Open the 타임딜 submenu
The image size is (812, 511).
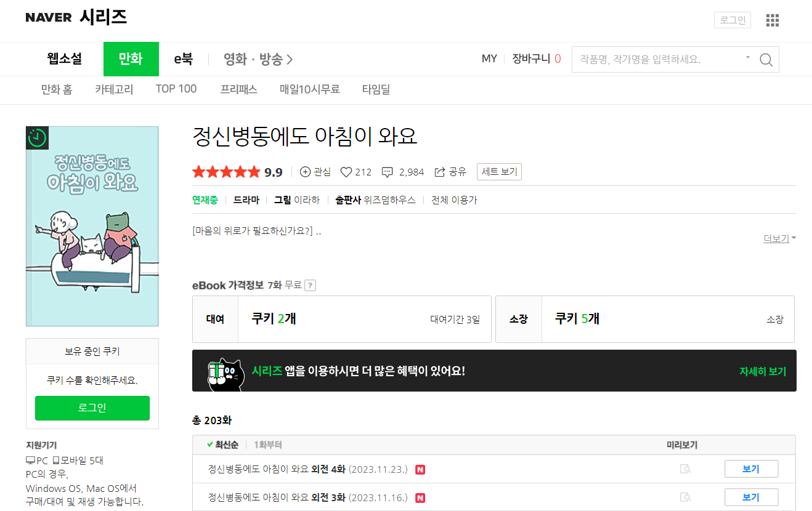376,89
